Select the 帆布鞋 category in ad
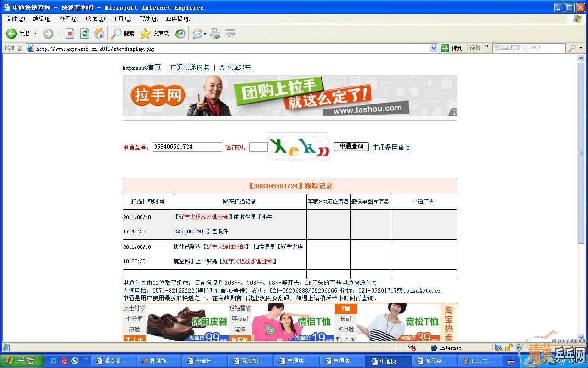This screenshot has width=588, height=368. pos(345,329)
